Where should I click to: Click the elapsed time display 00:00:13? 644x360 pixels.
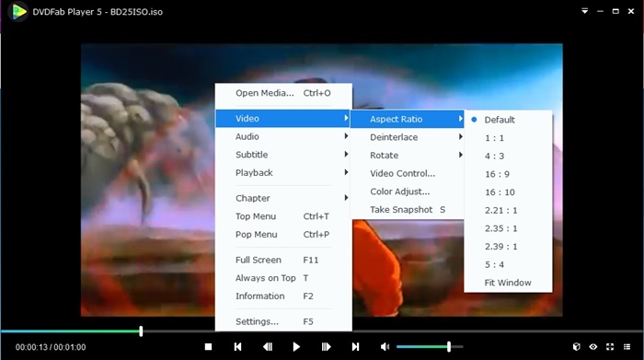[x=31, y=347]
